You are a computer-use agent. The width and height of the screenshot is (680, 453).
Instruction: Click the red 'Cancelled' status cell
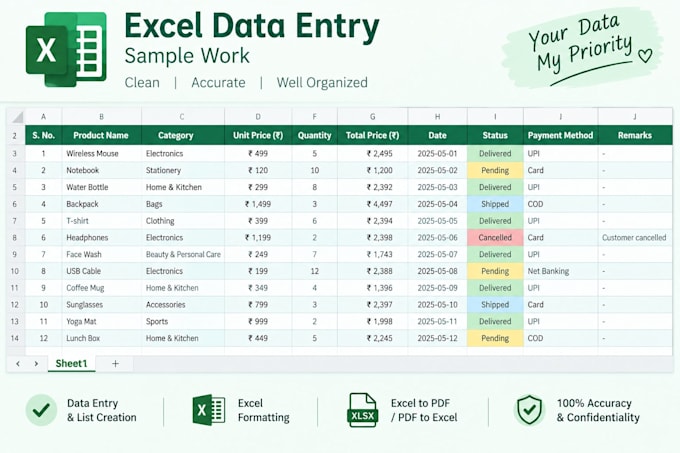pyautogui.click(x=495, y=238)
